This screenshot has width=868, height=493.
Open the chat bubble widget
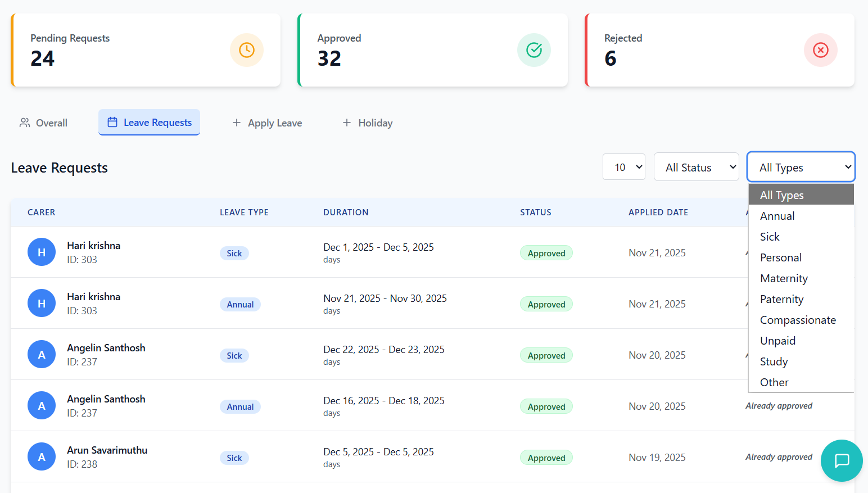(842, 460)
